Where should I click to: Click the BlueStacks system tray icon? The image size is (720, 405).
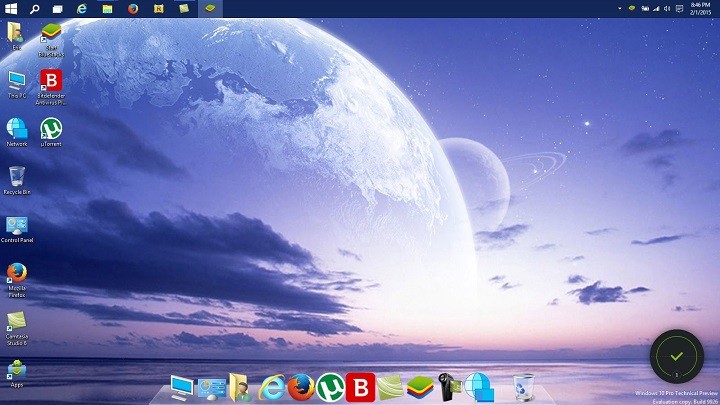[632, 8]
